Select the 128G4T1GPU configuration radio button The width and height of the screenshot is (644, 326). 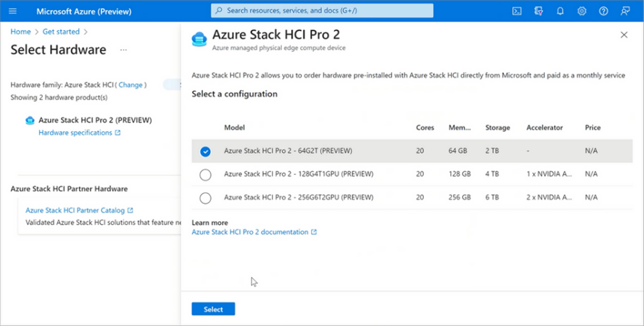pos(205,175)
